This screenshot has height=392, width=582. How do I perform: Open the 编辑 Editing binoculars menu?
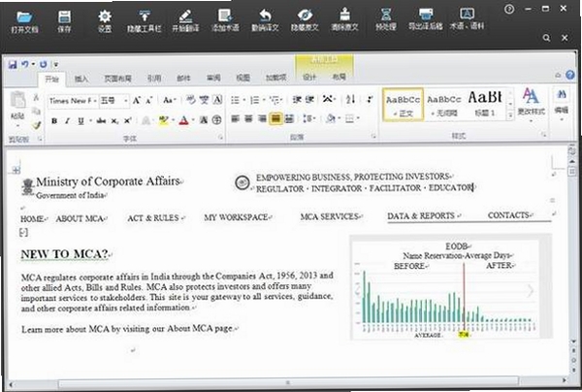pos(562,104)
